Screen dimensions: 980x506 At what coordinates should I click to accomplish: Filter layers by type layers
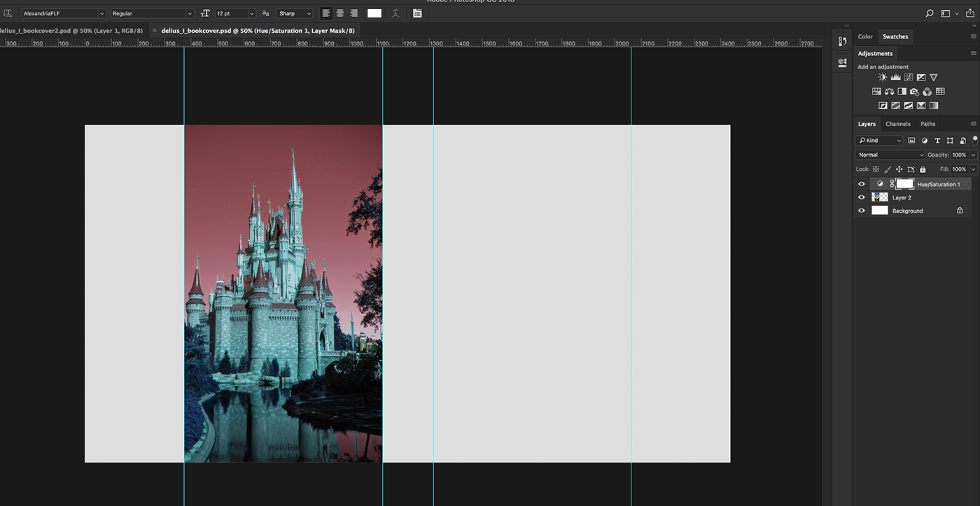(x=937, y=141)
